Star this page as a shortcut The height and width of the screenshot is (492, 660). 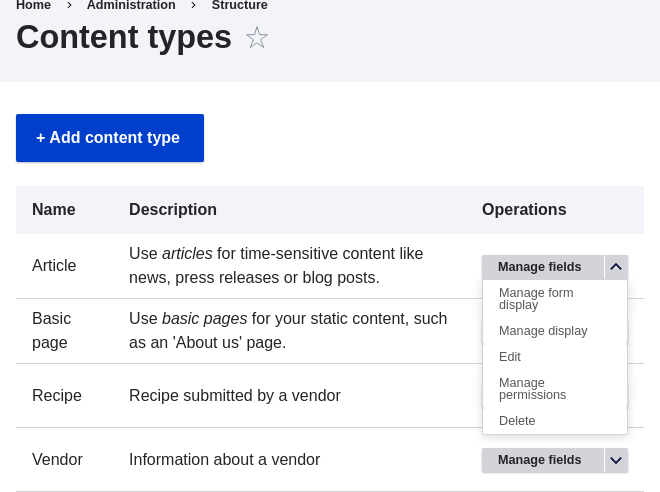click(257, 38)
